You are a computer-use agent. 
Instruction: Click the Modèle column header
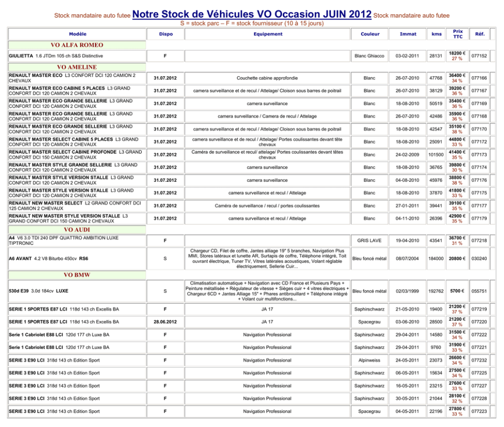78,34
